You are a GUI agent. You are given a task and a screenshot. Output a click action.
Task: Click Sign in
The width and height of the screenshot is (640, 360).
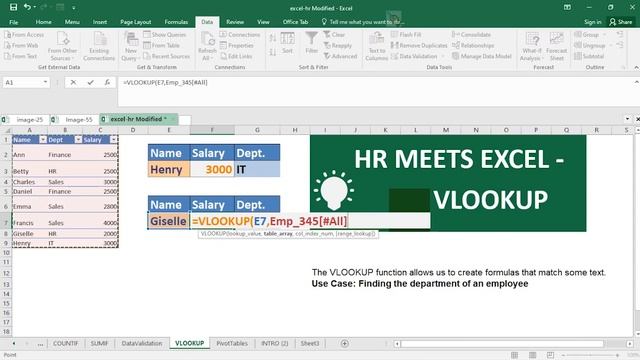coord(592,22)
